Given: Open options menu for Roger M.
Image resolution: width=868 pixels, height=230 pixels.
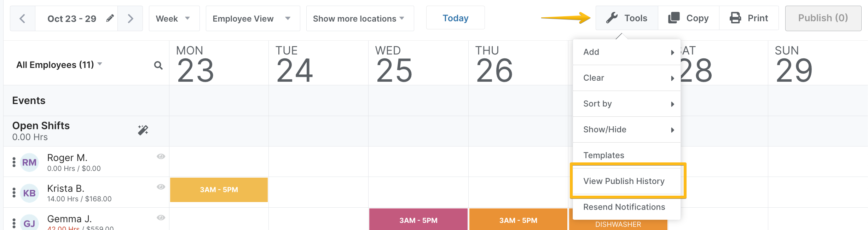Looking at the screenshot, I should pos(14,162).
